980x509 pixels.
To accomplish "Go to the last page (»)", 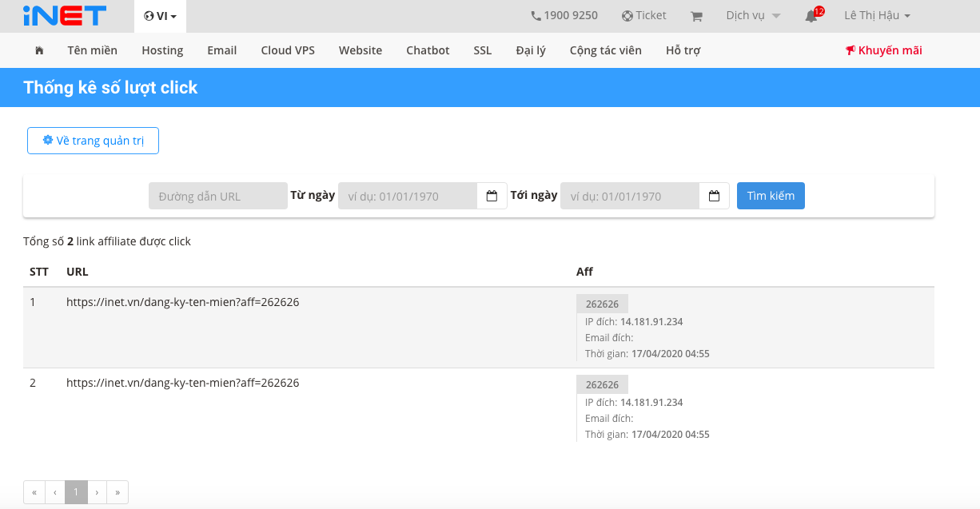I will click(118, 492).
